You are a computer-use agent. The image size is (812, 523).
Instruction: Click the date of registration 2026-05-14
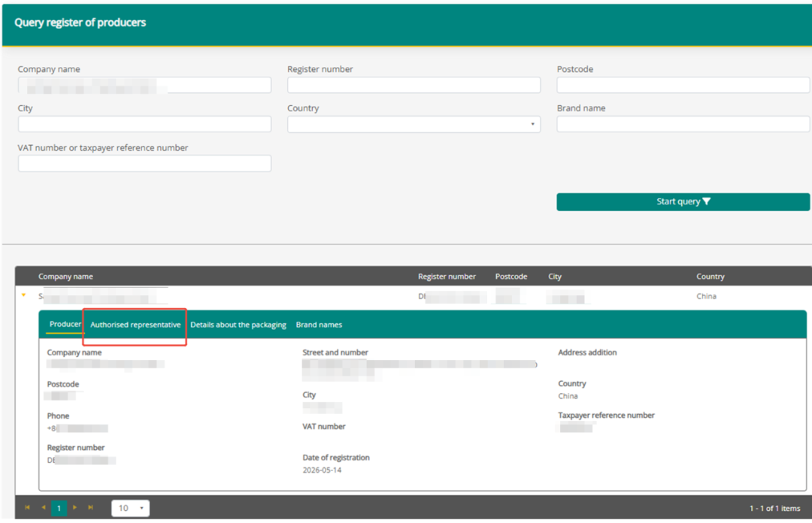[x=322, y=470]
